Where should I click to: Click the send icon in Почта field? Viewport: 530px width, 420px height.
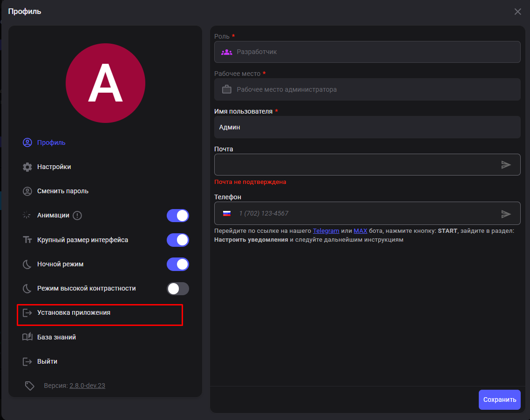click(x=506, y=165)
